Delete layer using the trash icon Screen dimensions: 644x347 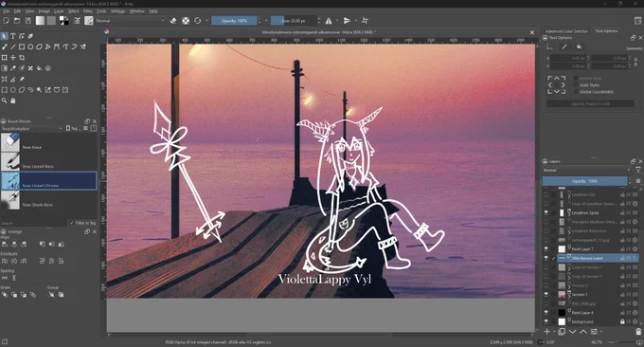(637, 332)
